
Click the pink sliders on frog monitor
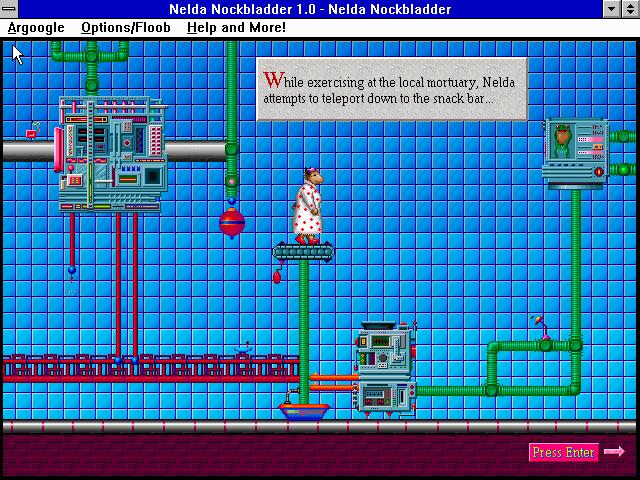coord(590,146)
